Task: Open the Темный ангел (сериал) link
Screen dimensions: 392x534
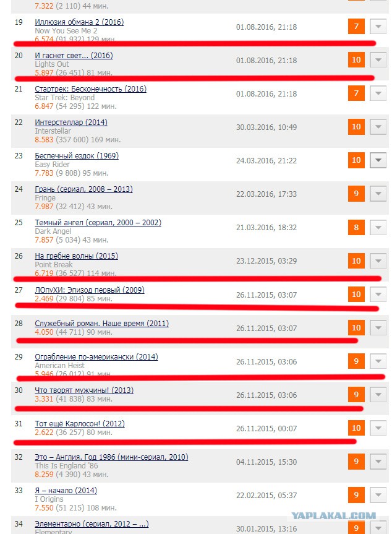Action: (98, 222)
